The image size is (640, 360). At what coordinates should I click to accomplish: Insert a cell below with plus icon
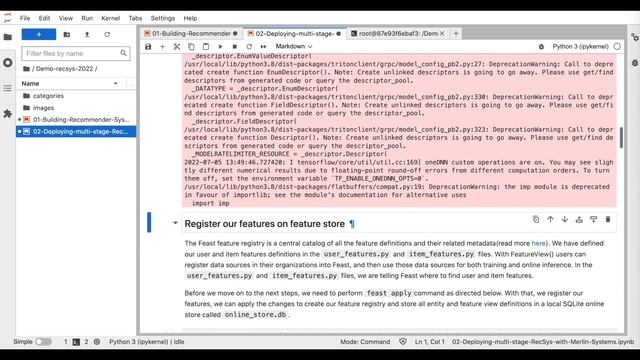(162, 47)
